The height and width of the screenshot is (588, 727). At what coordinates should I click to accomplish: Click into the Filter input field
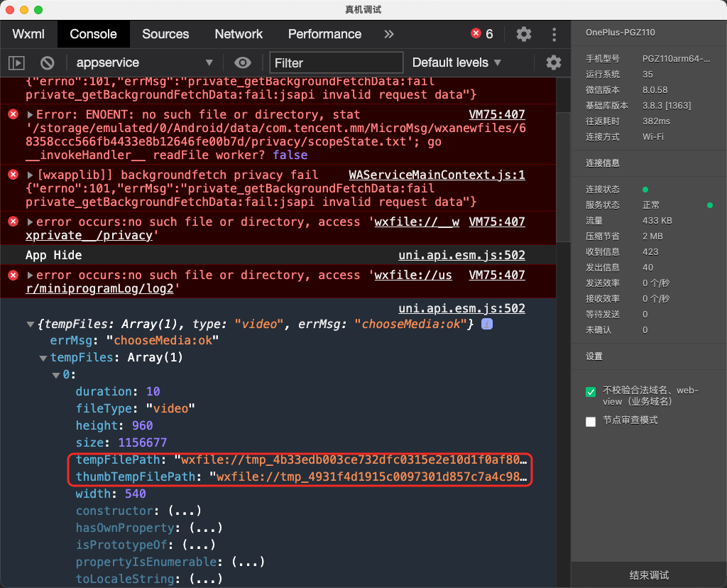pos(335,62)
